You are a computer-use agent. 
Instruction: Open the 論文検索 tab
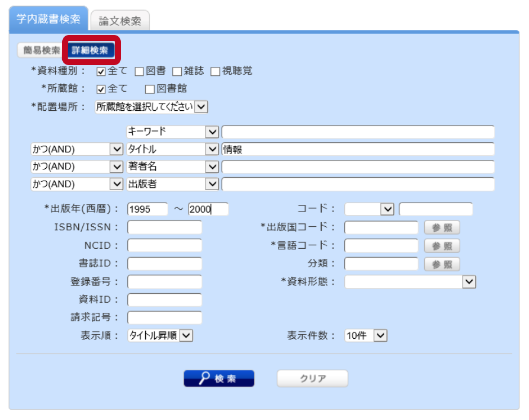click(x=120, y=21)
